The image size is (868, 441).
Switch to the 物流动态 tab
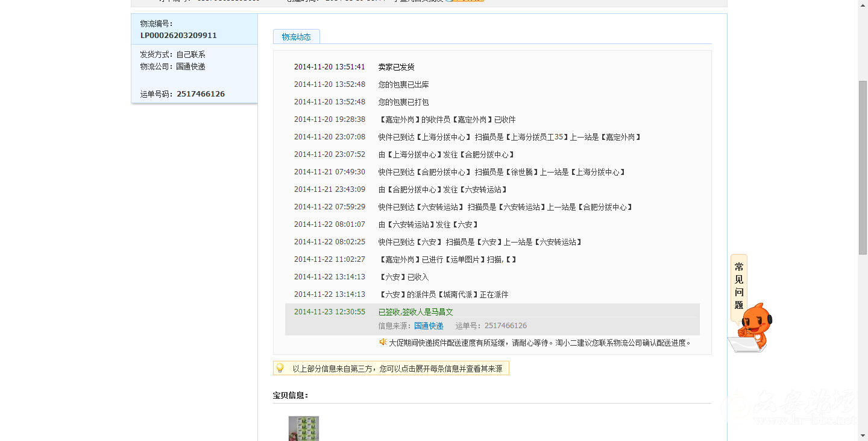pos(296,36)
